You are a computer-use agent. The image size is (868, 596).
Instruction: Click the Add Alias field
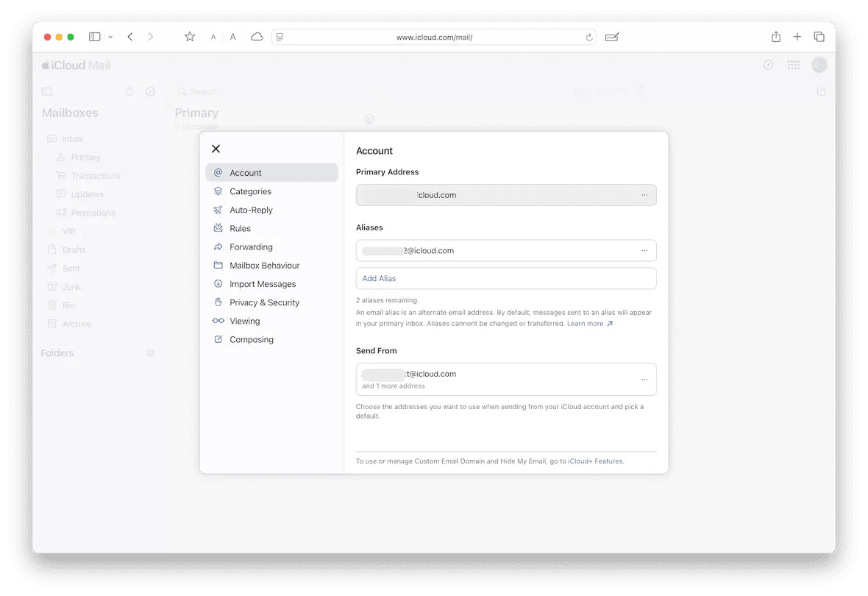point(506,278)
